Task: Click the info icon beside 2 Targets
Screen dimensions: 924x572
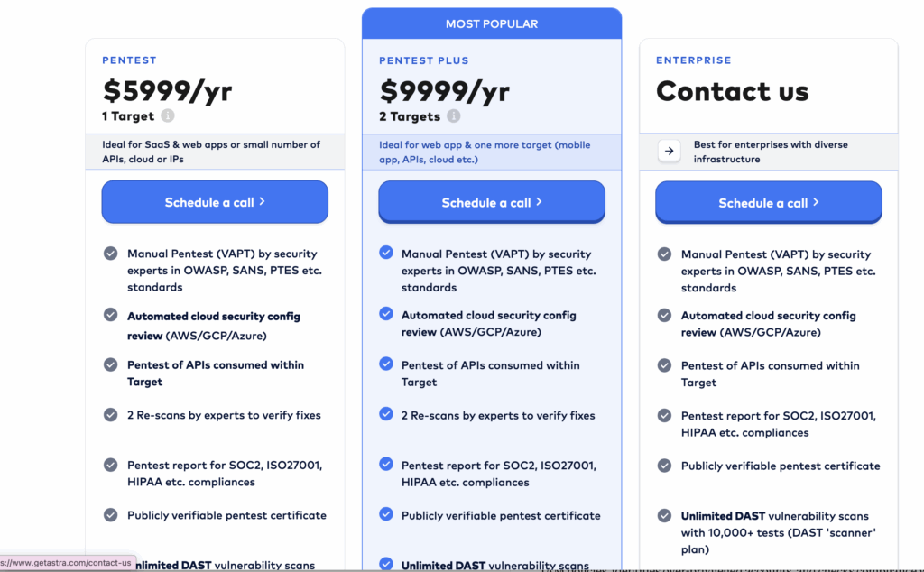Action: click(454, 116)
